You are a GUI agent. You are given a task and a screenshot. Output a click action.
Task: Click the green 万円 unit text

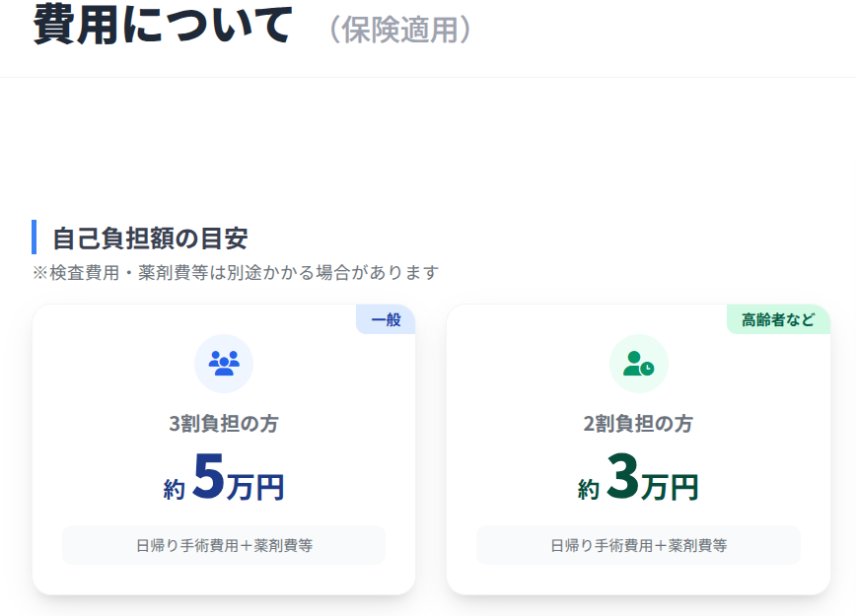coord(670,486)
